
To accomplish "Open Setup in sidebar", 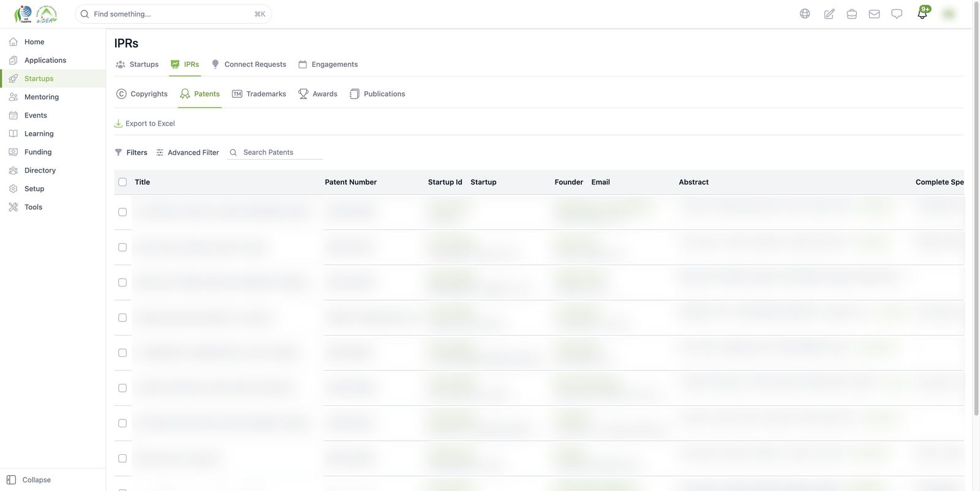I will 53,189.
